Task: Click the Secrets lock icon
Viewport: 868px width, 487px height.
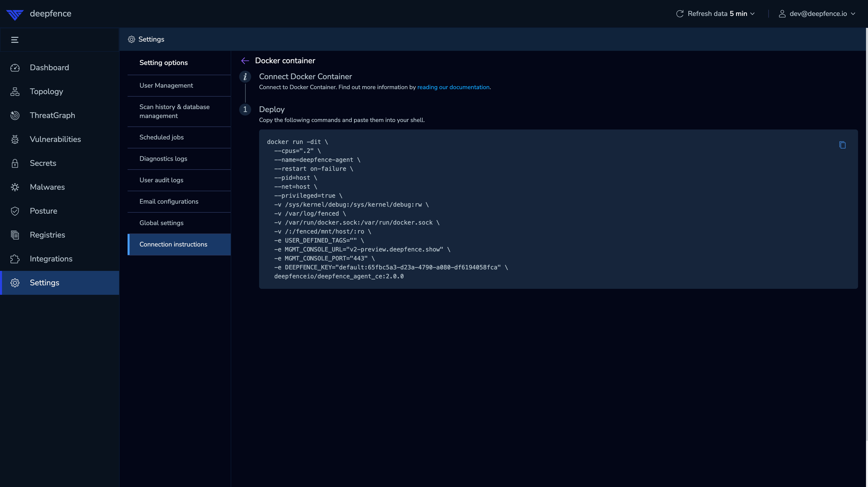Action: click(x=15, y=163)
